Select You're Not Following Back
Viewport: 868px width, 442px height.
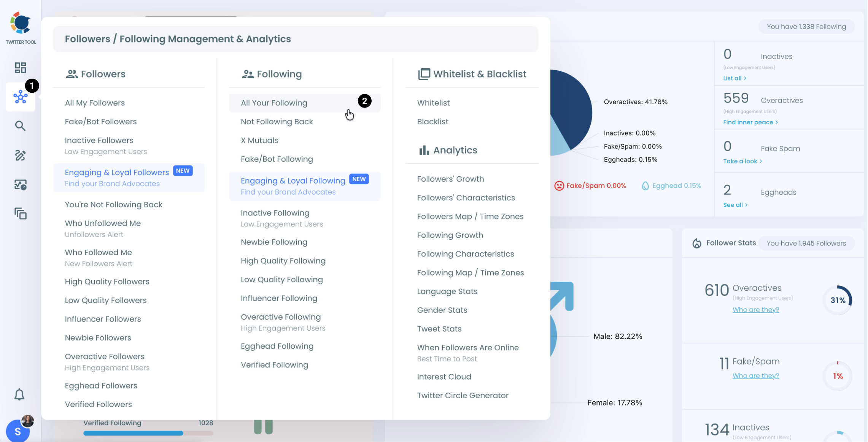coord(113,204)
